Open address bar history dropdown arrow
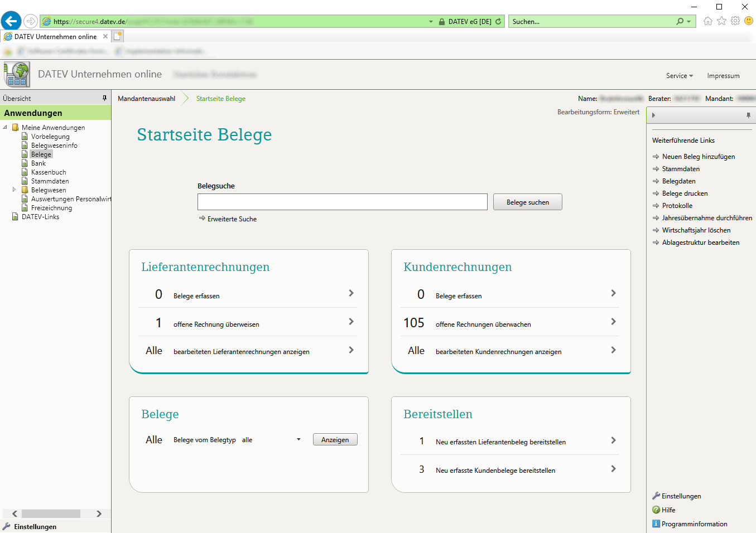The image size is (756, 533). point(431,22)
